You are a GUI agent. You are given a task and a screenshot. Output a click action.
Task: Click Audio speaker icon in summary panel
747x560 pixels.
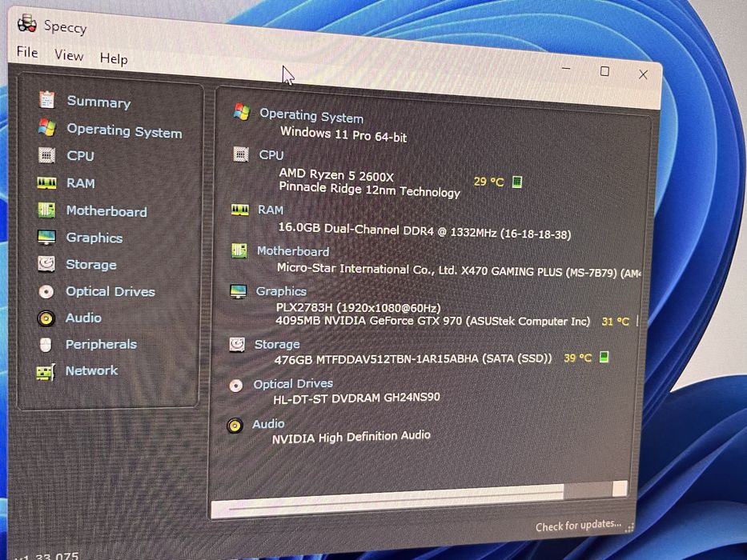[x=235, y=426]
